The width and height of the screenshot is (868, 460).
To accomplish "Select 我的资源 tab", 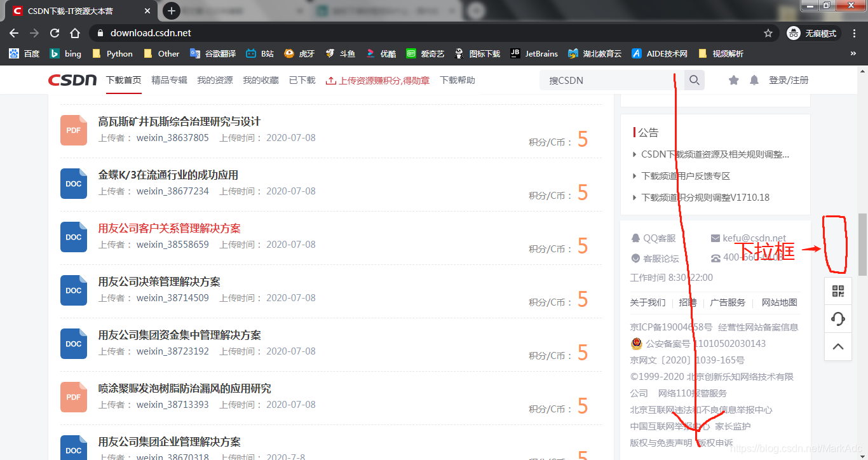I will (215, 80).
